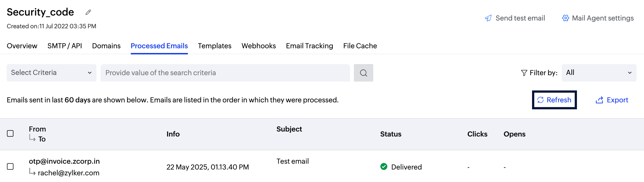Click the Mail Agent settings gear icon
Image resolution: width=644 pixels, height=182 pixels.
click(x=565, y=18)
